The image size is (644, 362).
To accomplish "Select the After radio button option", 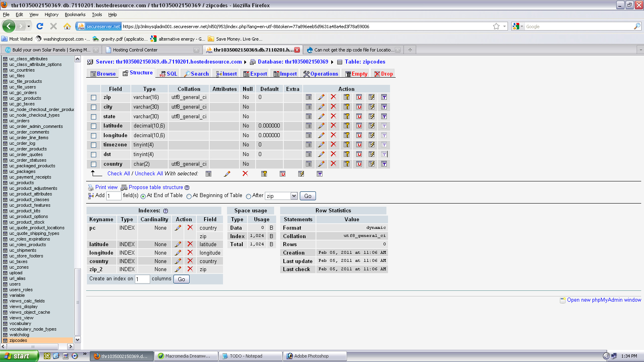I will 248,196.
